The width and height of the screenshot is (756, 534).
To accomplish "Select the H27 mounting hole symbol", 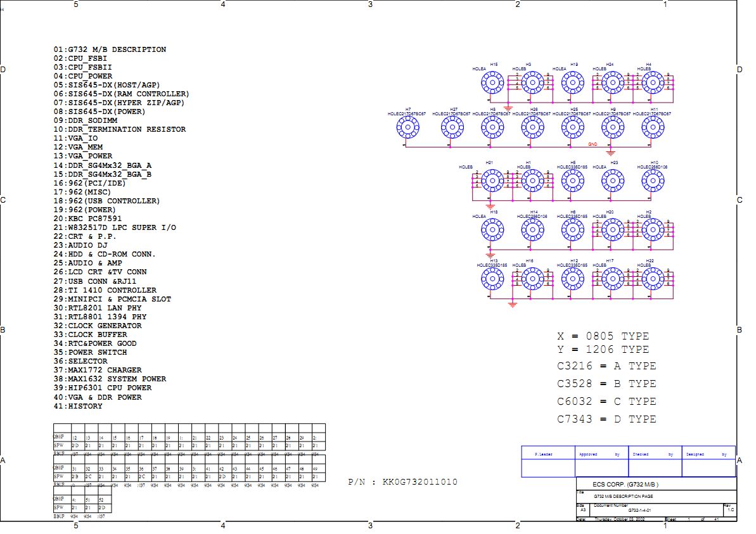I will tap(452, 129).
